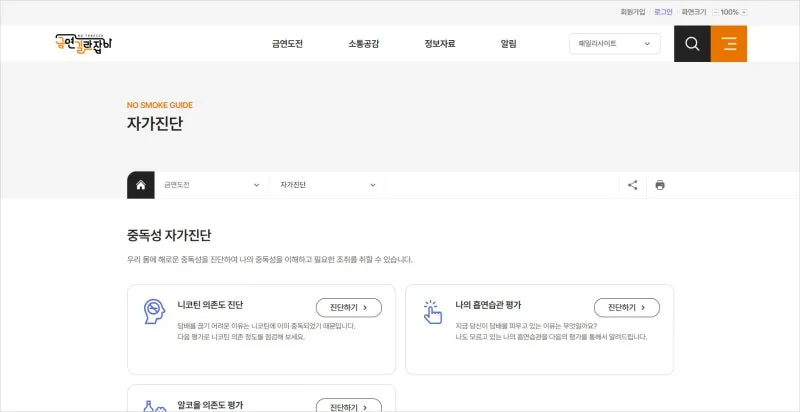The image size is (800, 412).
Task: Open the 정보자료 menu
Action: click(x=440, y=44)
